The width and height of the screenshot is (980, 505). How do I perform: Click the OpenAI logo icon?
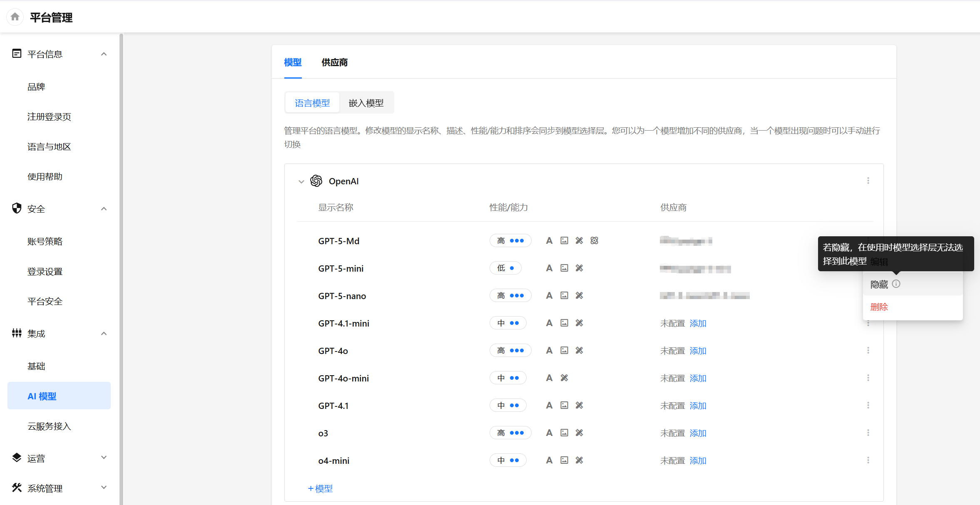point(316,181)
